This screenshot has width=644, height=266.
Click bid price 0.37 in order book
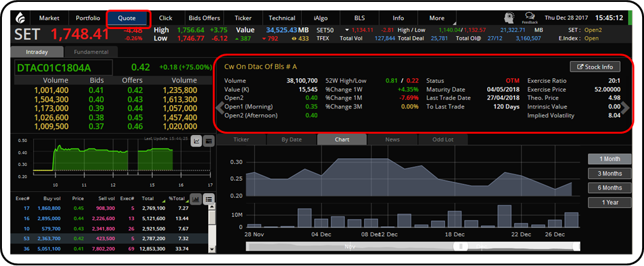pyautogui.click(x=97, y=126)
